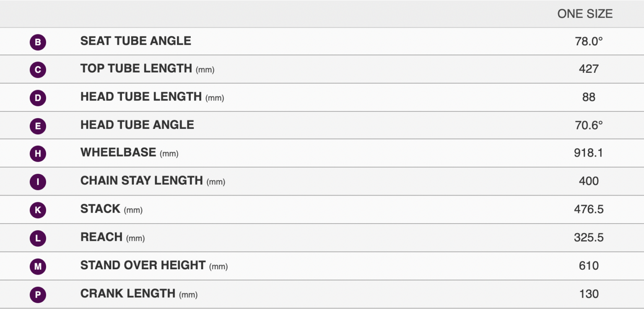Select the E badge for head tube angle
This screenshot has height=309, width=644.
pyautogui.click(x=38, y=126)
